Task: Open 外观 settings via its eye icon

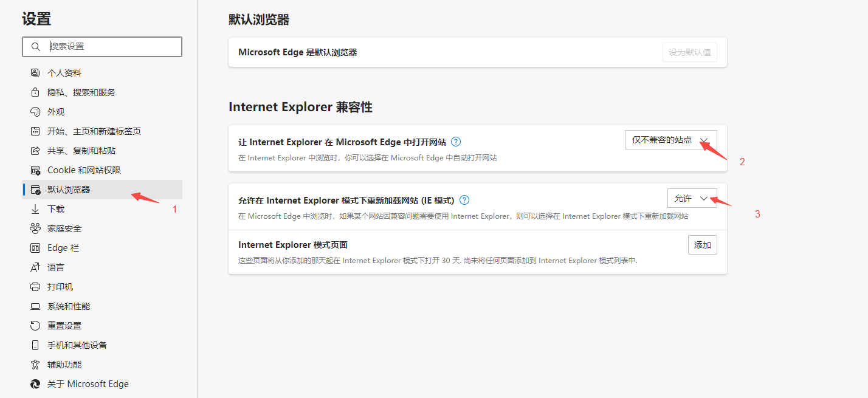Action: point(35,111)
